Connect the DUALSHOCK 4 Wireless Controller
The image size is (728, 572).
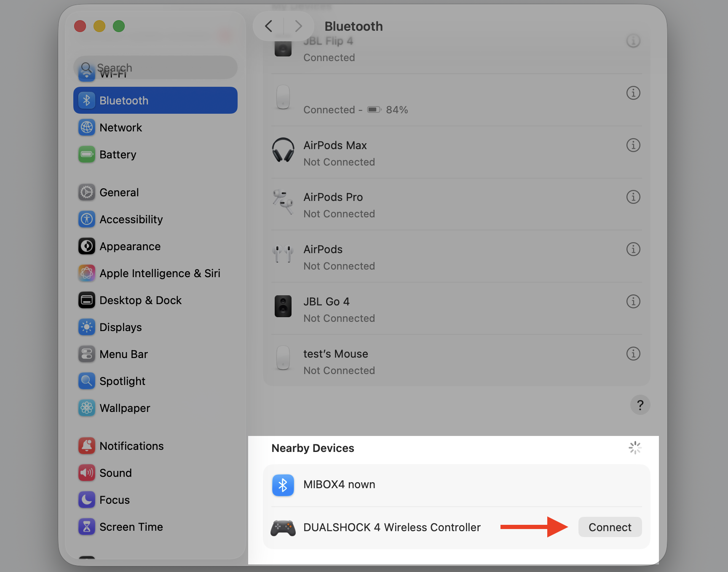610,527
